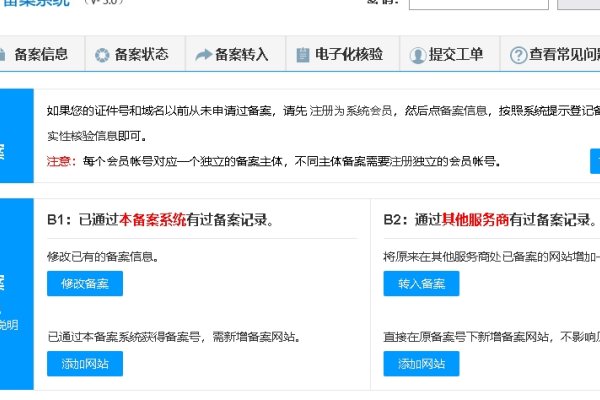Image resolution: width=600 pixels, height=400 pixels.
Task: Switch to the 备案转入 tab
Action: coord(235,54)
